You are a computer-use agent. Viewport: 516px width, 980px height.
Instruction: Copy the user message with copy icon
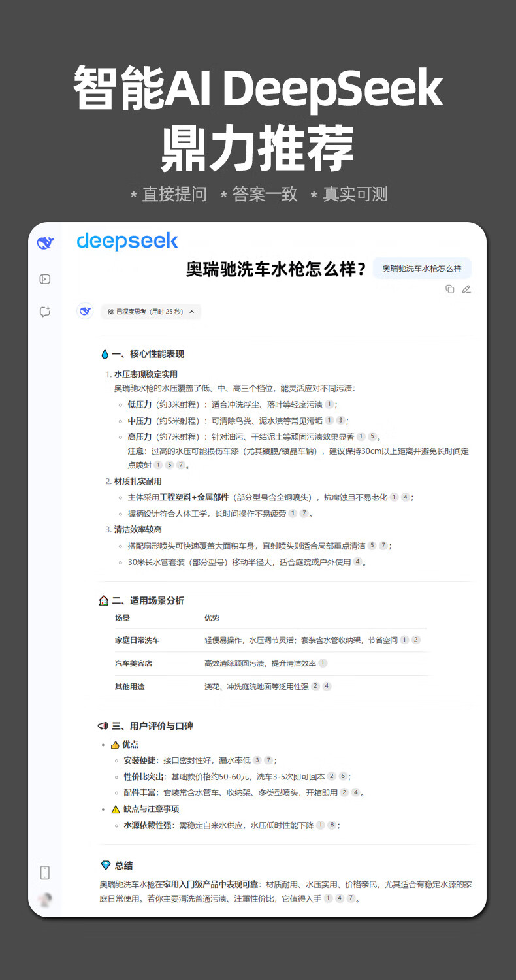coord(450,289)
